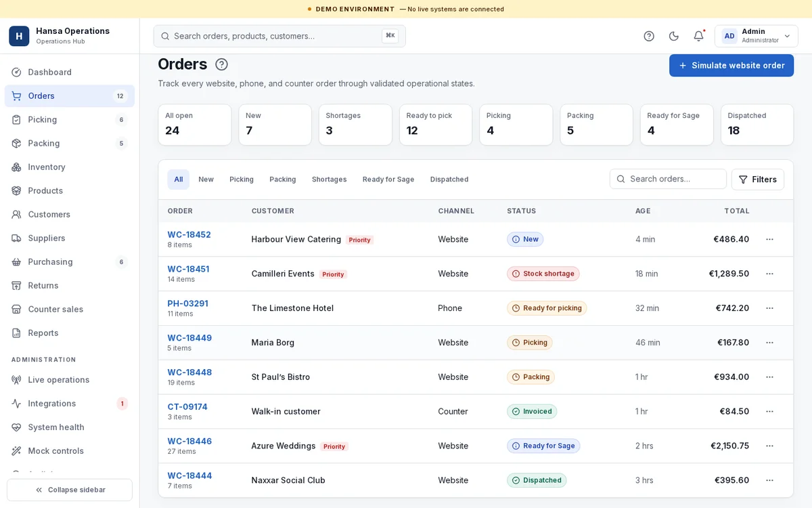Switch to Ready for Sage tab
The width and height of the screenshot is (812, 508).
coord(388,179)
